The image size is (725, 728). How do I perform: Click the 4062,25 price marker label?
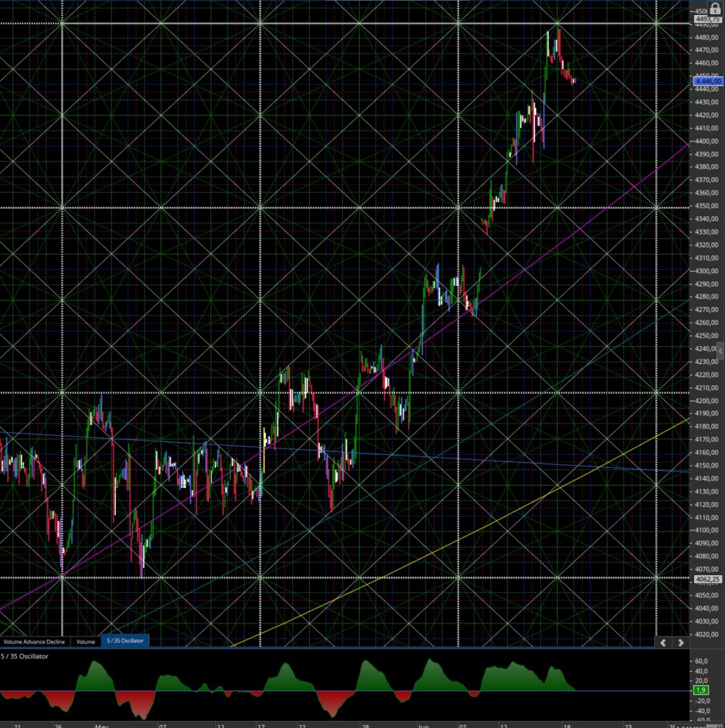coord(707,579)
